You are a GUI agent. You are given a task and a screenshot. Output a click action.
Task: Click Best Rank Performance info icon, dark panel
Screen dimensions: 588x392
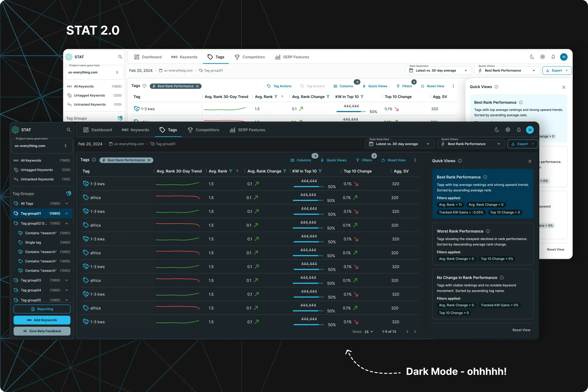[485, 177]
